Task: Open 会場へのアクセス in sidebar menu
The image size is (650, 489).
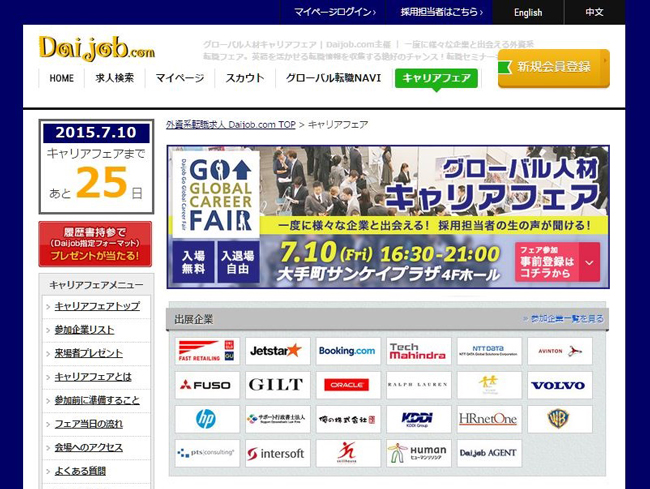Action: click(x=89, y=448)
